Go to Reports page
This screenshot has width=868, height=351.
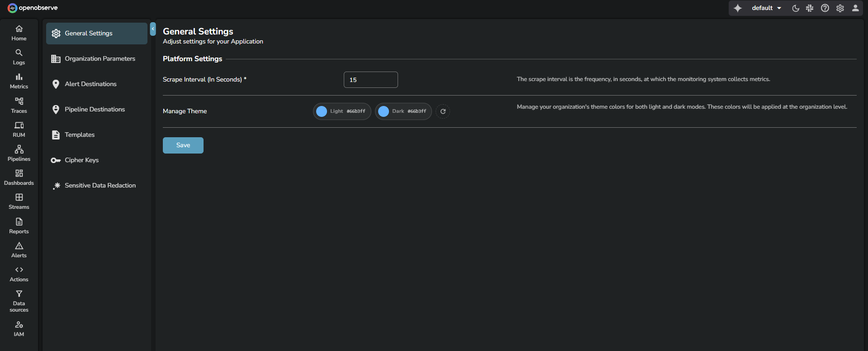pyautogui.click(x=19, y=226)
